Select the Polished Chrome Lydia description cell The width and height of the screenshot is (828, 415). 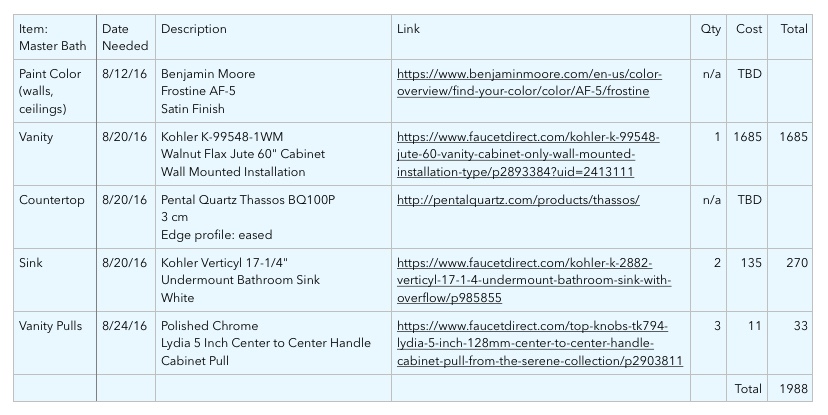(274, 343)
